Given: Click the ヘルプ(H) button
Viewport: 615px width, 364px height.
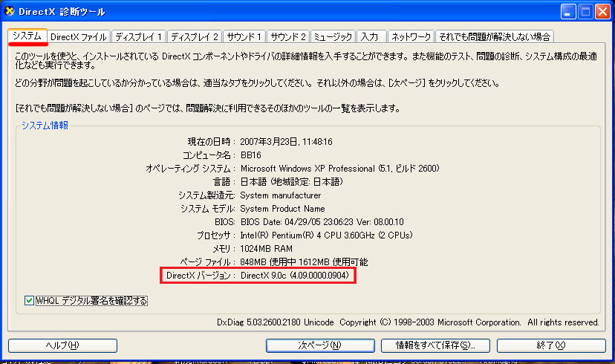Looking at the screenshot, I should pos(62,345).
